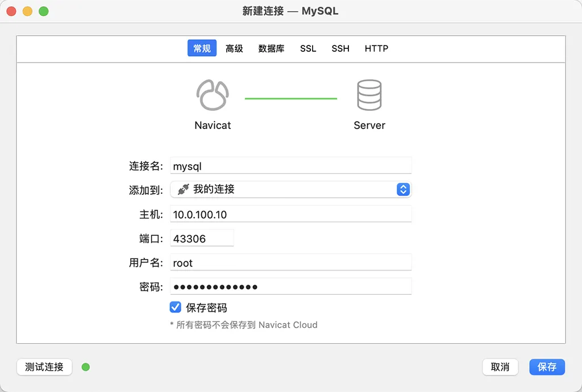Viewport: 582px width, 392px height.
Task: Focus the 主机 field with 10.0.100.10
Action: click(x=290, y=214)
